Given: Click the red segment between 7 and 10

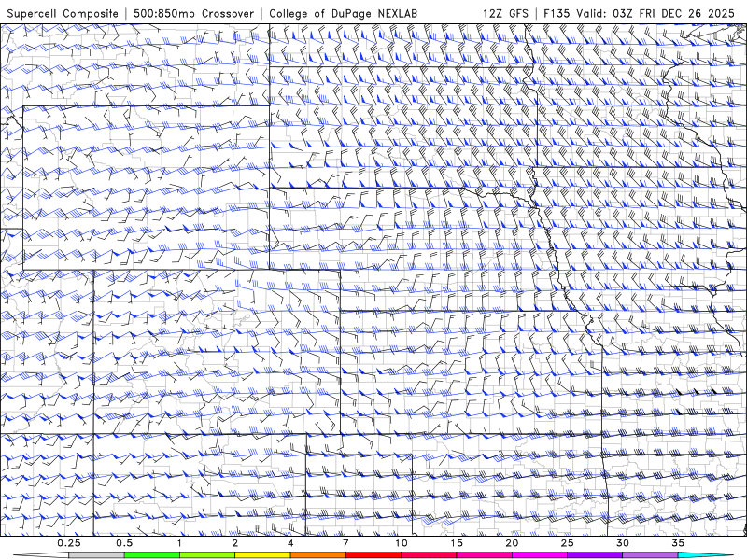Looking at the screenshot, I should coord(373,555).
